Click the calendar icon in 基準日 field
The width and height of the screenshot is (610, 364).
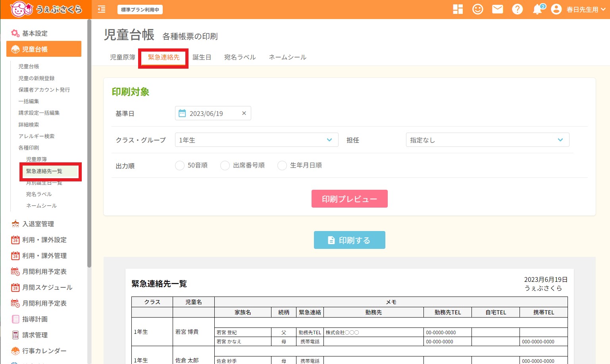click(182, 114)
